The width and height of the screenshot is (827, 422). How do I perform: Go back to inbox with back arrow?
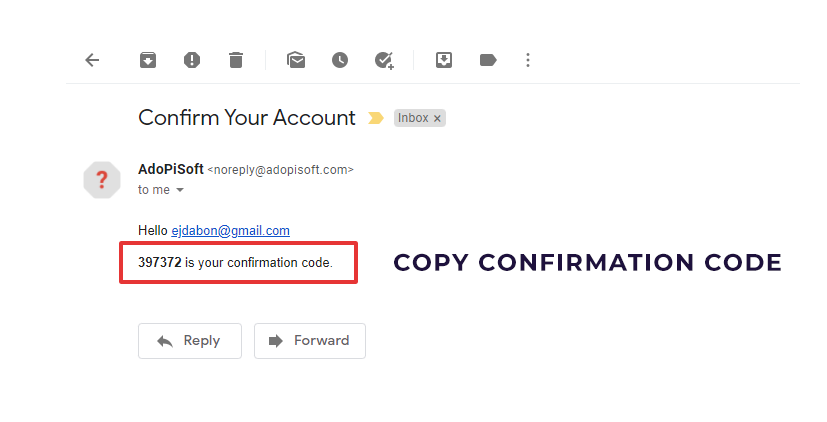(92, 60)
